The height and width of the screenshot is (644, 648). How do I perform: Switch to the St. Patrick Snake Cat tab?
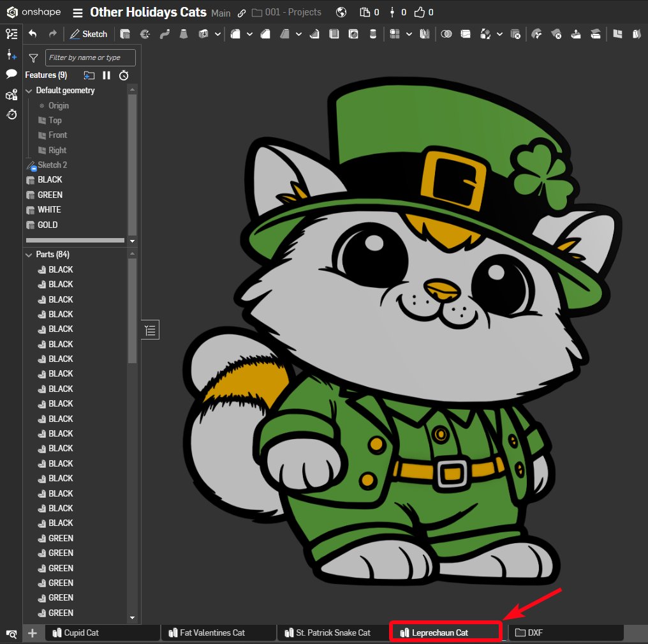[334, 633]
